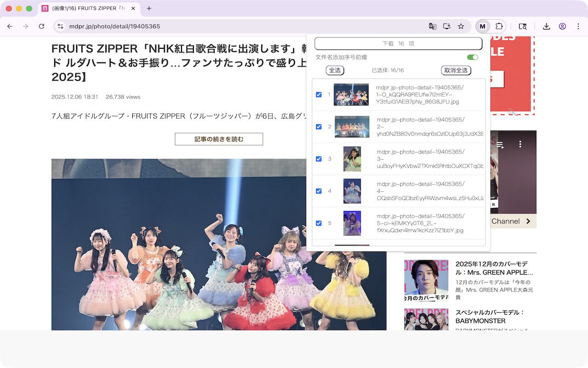Open the browser Extensions puzzle icon
The height and width of the screenshot is (368, 588).
499,26
